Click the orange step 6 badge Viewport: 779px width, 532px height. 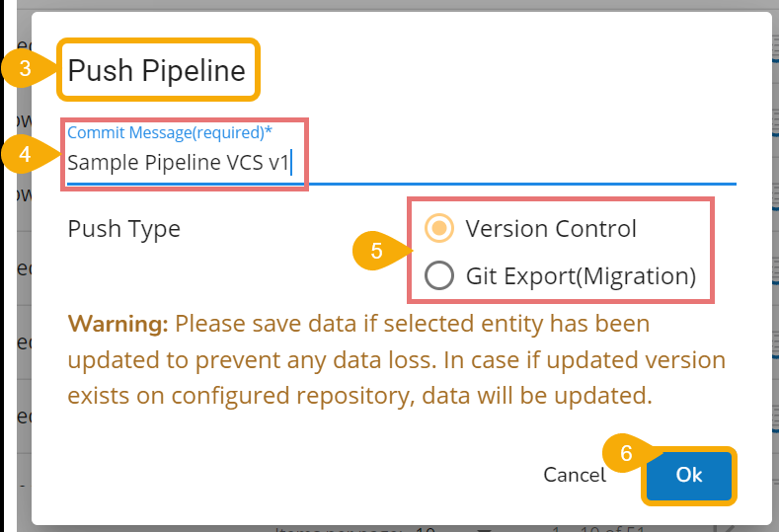pyautogui.click(x=626, y=455)
